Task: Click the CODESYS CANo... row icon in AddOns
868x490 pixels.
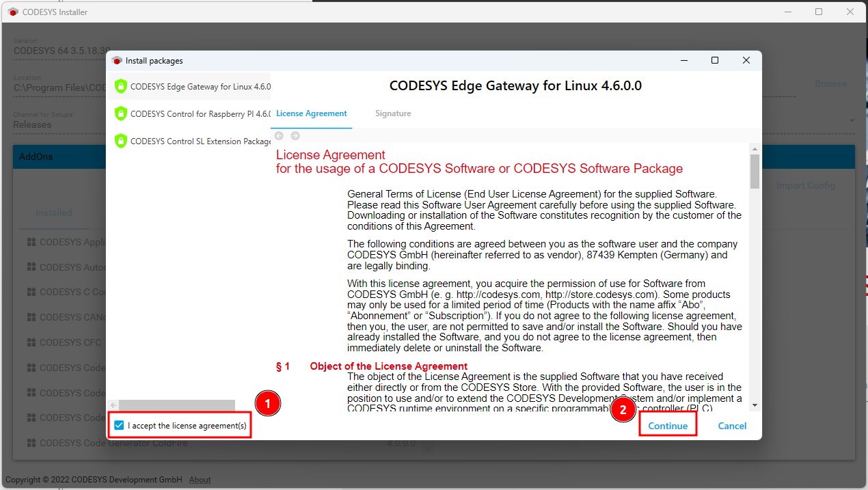Action: (31, 317)
